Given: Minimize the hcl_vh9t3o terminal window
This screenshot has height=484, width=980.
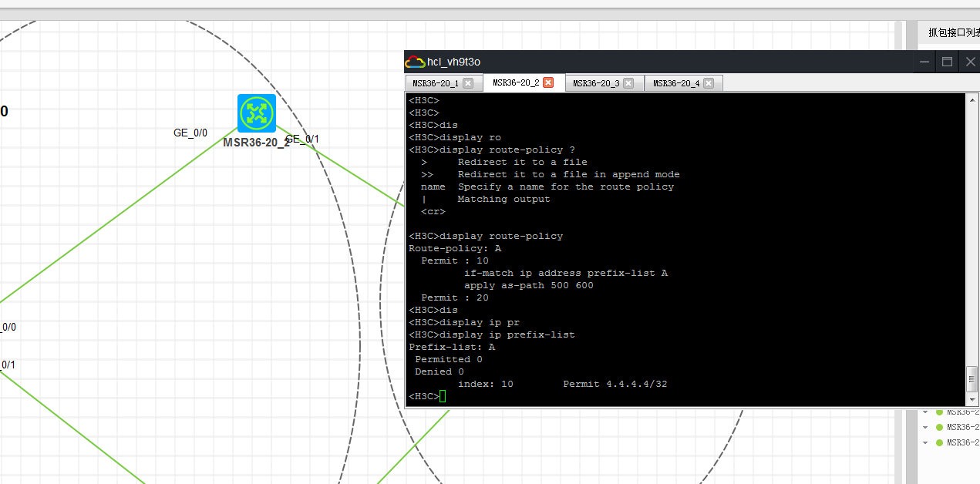Looking at the screenshot, I should pos(925,62).
